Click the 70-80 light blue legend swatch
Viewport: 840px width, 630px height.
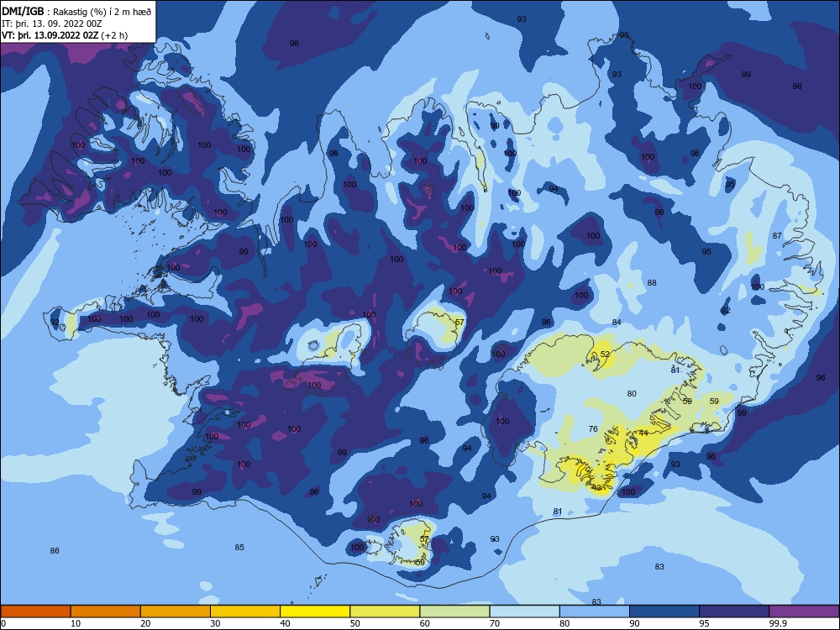coord(524,612)
